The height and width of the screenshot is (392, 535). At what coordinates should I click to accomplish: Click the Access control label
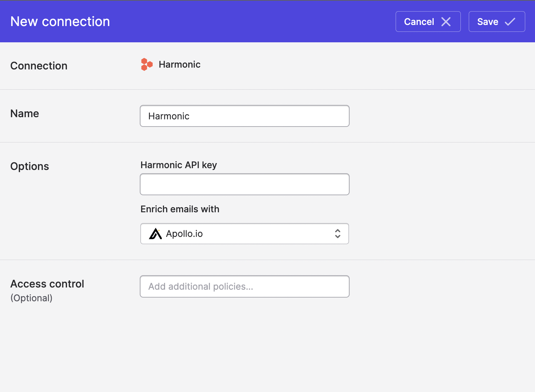[47, 284]
